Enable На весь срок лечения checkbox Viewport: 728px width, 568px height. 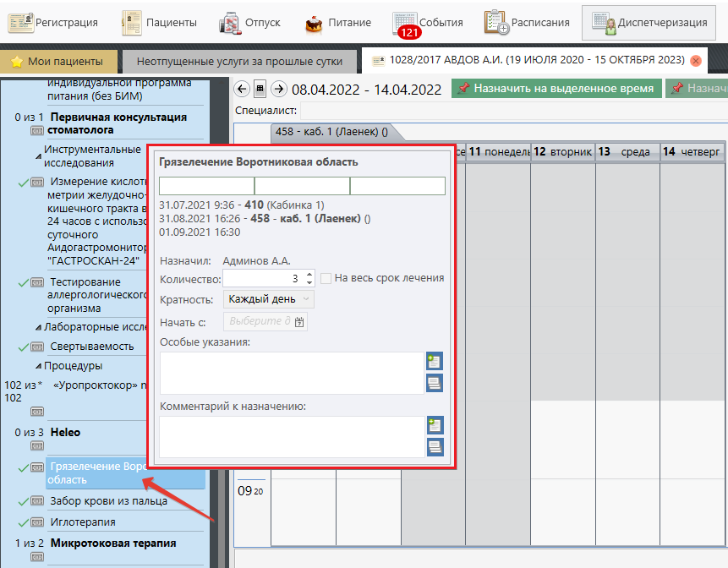326,278
